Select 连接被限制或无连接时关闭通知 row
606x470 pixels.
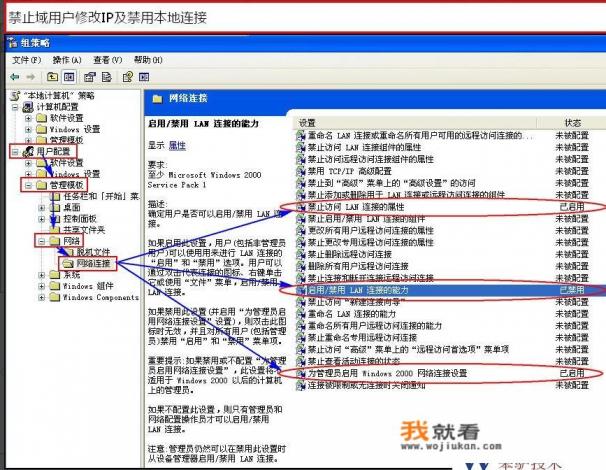coord(443,385)
